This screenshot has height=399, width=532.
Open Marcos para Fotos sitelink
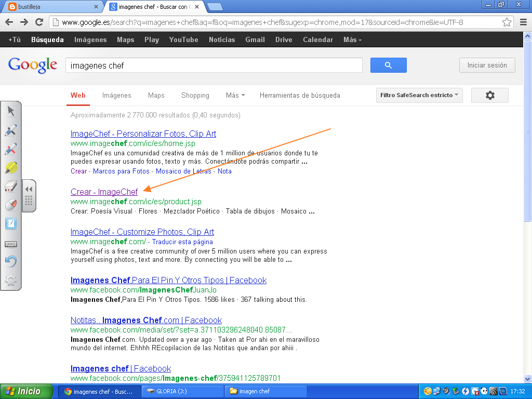click(121, 171)
